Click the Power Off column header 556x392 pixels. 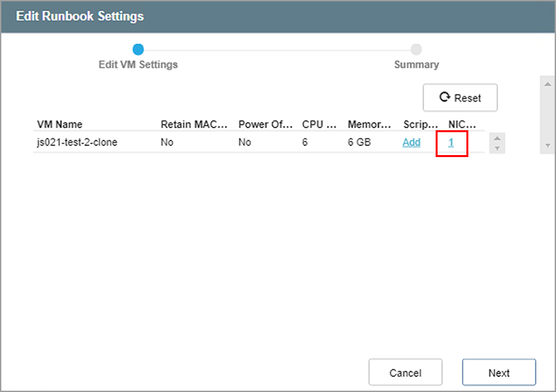click(x=264, y=124)
